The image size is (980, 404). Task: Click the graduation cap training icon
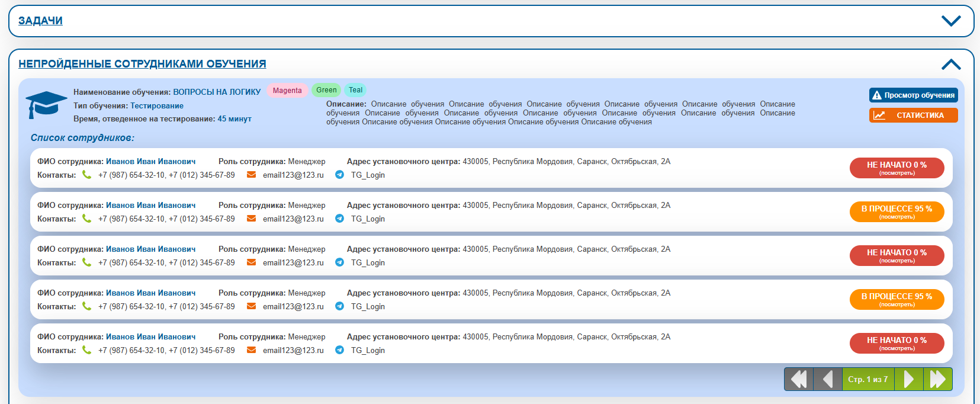click(46, 105)
